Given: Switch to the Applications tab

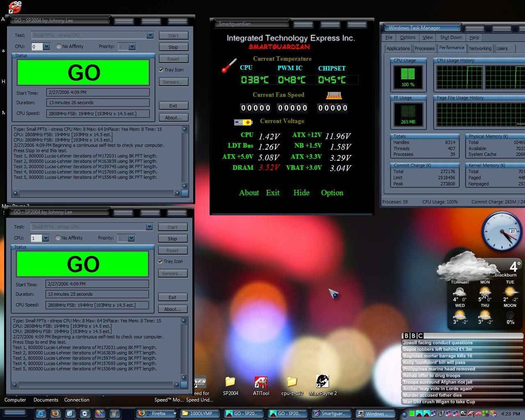Looking at the screenshot, I should click(x=398, y=48).
